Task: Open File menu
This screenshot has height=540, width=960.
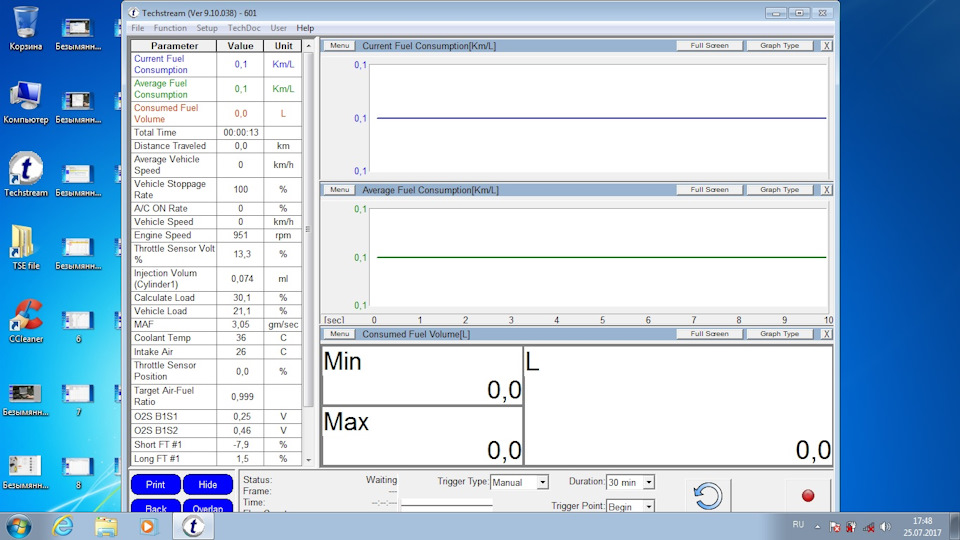Action: pyautogui.click(x=137, y=28)
